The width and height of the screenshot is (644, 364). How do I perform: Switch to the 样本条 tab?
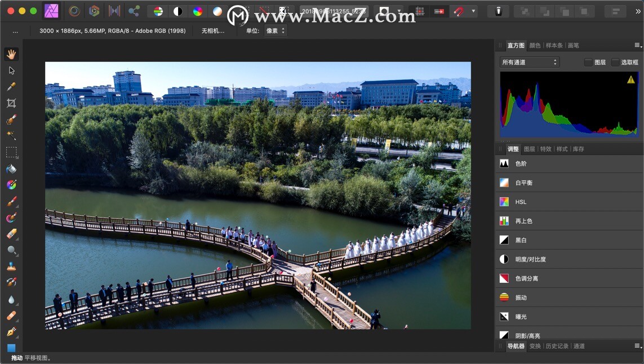[x=554, y=45]
